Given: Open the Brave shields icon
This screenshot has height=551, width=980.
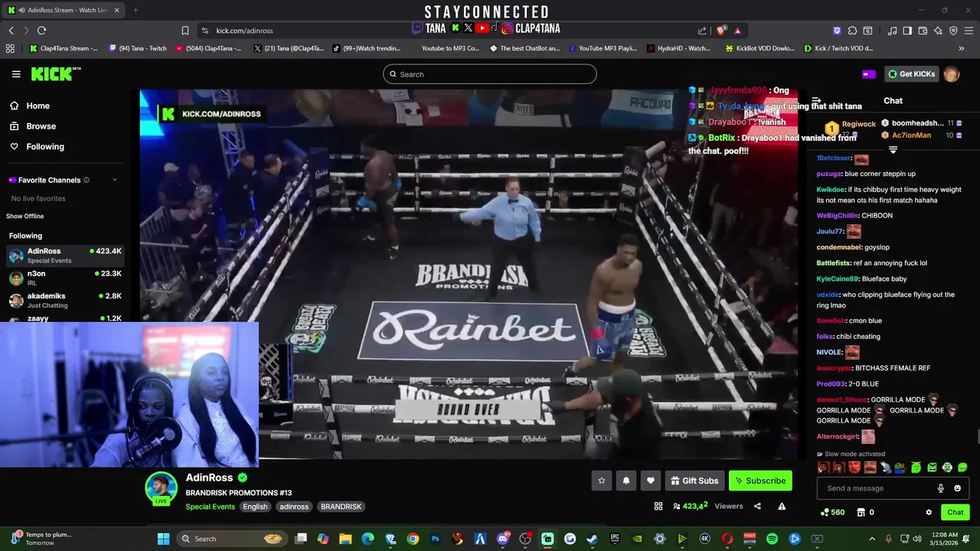Looking at the screenshot, I should pyautogui.click(x=720, y=31).
